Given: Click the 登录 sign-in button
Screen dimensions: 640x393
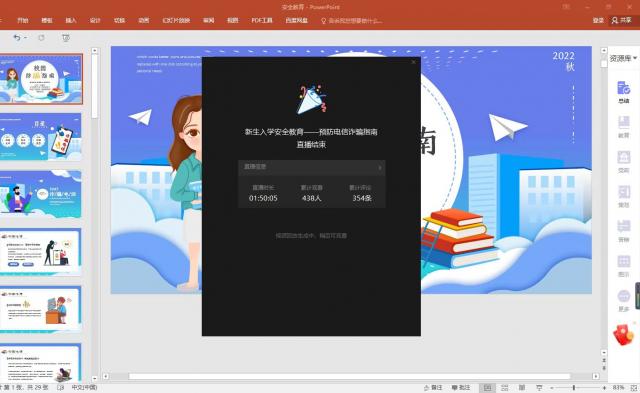Looking at the screenshot, I should pos(598,20).
